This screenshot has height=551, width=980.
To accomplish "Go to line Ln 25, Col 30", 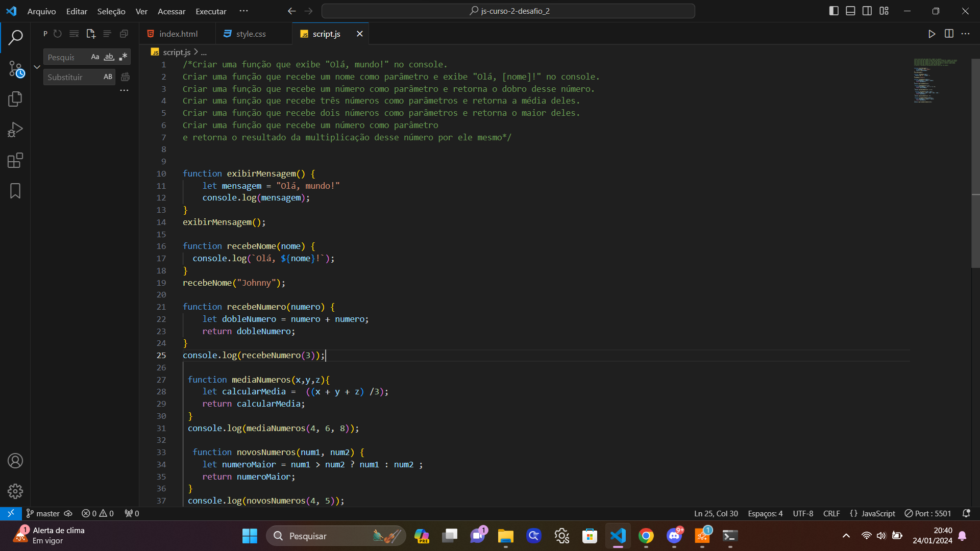I will point(716,513).
